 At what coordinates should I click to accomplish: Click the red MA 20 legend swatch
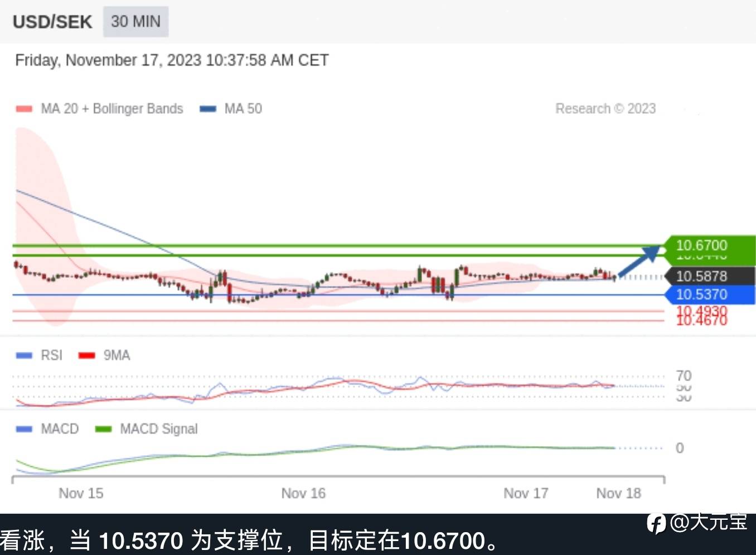coord(24,109)
